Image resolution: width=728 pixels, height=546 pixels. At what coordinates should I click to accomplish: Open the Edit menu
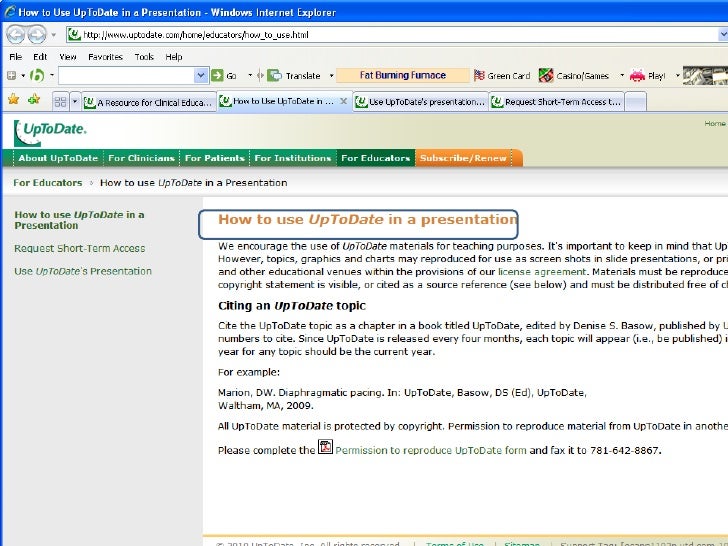40,57
